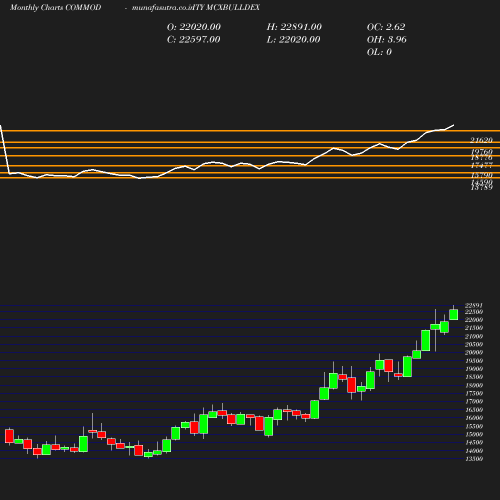500x500 pixels.
Task: Select the low value 'L: 22020.00'
Action: [293, 40]
